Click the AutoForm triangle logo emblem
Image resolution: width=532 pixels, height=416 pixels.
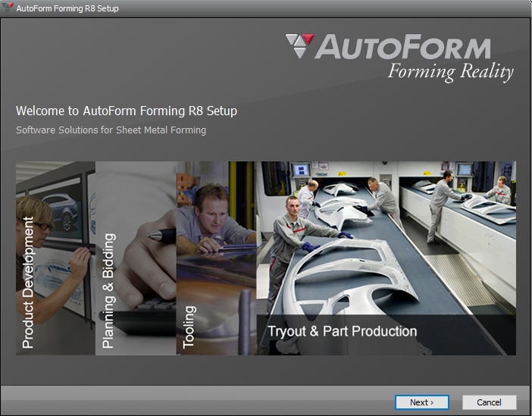click(300, 45)
